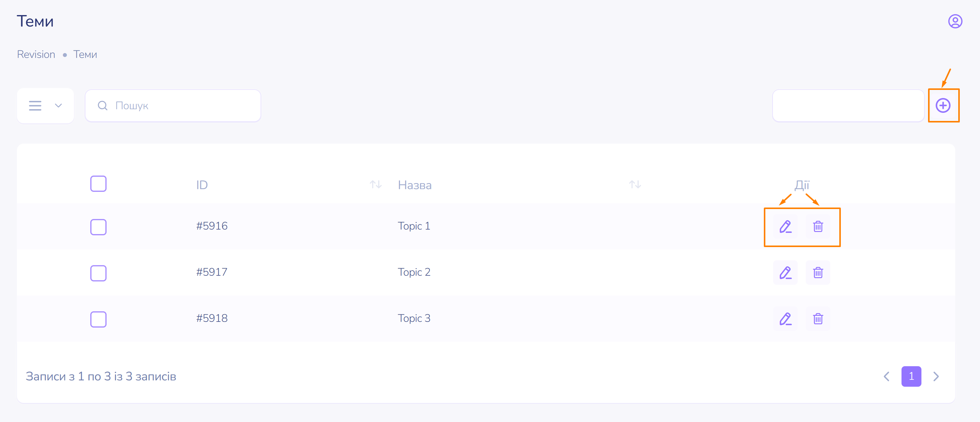Go to previous page arrow
Screen dimensions: 980x422
click(886, 376)
